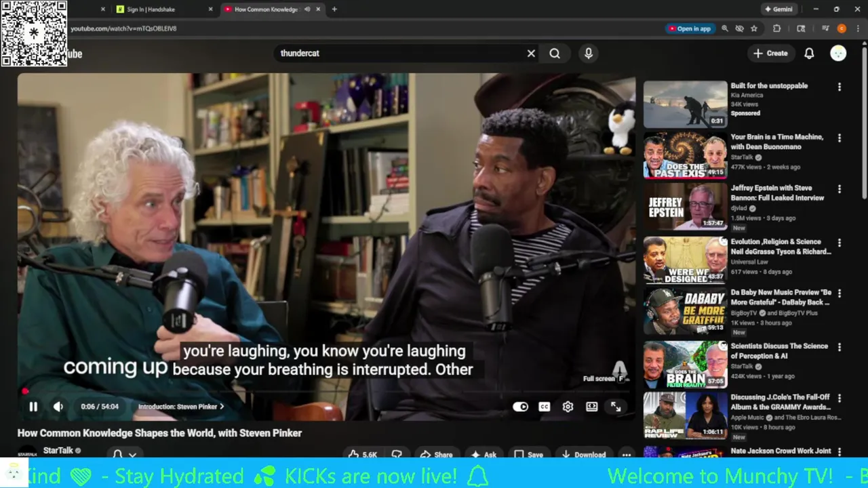Like the video (5.6K thumbs up)
The image size is (868, 488).
(363, 454)
